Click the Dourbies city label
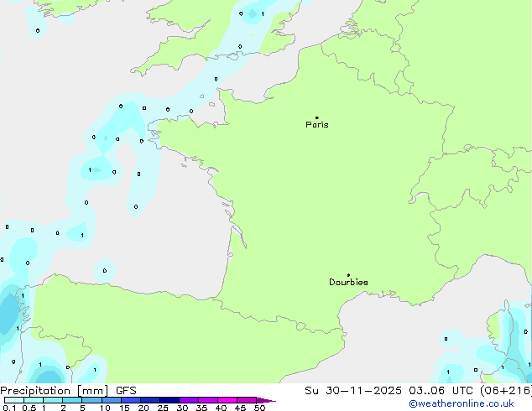Image resolution: width=532 pixels, height=411 pixels. click(348, 282)
